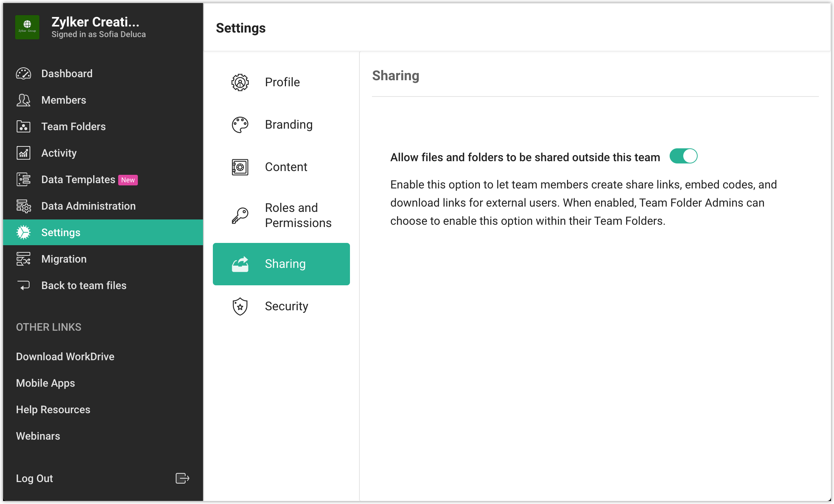834x504 pixels.
Task: Click the Branding palette icon
Action: 240,124
